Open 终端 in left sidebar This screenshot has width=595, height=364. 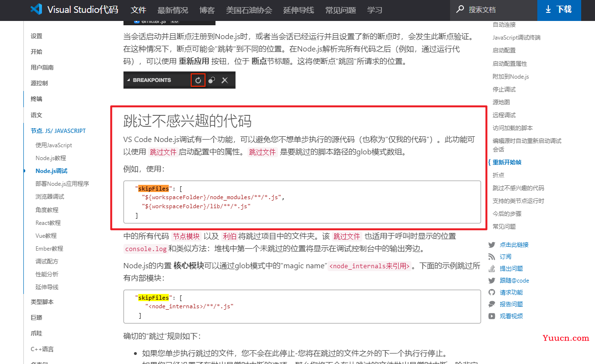click(36, 99)
